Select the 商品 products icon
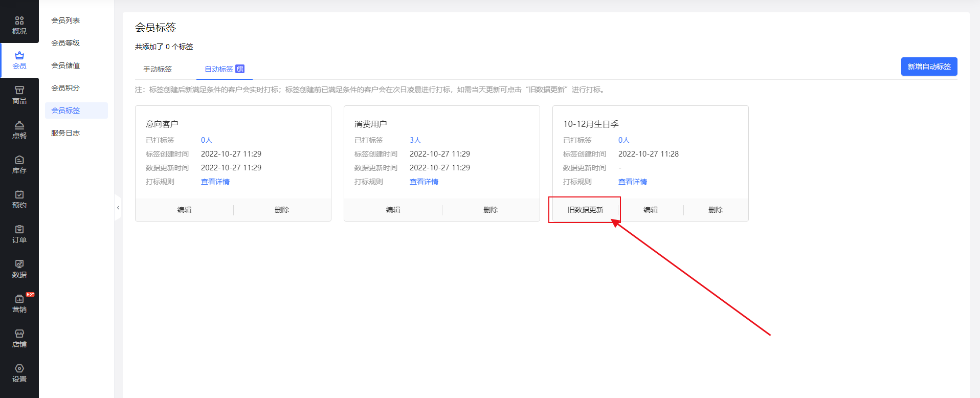The image size is (980, 398). 19,95
